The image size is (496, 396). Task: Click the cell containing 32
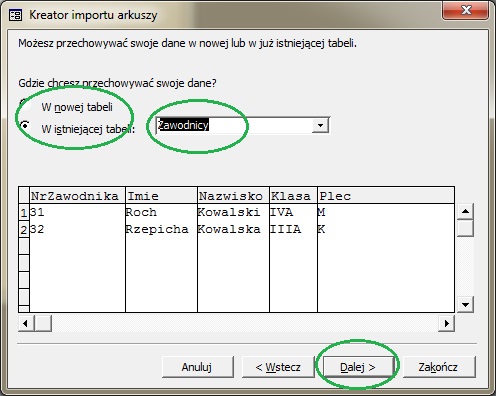coord(77,229)
